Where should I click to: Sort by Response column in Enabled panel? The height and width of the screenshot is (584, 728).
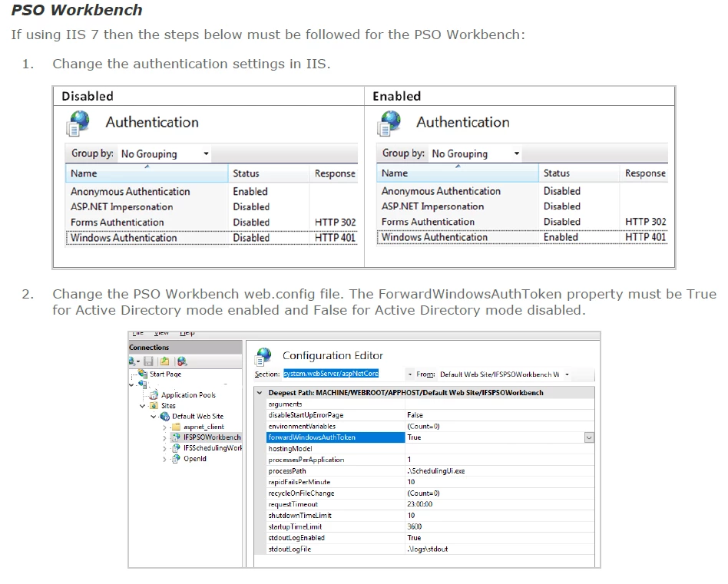pos(644,173)
